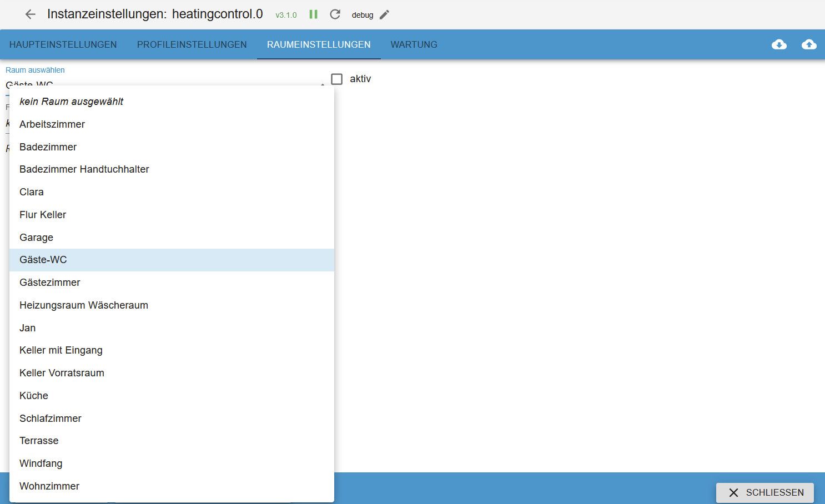Select Terrasse from the list
The height and width of the screenshot is (504, 825).
172,441
